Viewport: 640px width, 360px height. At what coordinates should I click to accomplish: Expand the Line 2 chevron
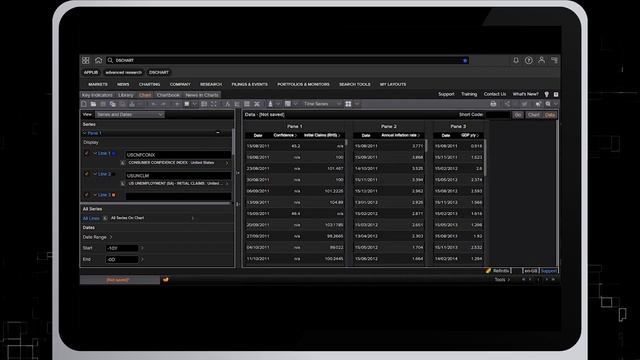click(x=95, y=174)
